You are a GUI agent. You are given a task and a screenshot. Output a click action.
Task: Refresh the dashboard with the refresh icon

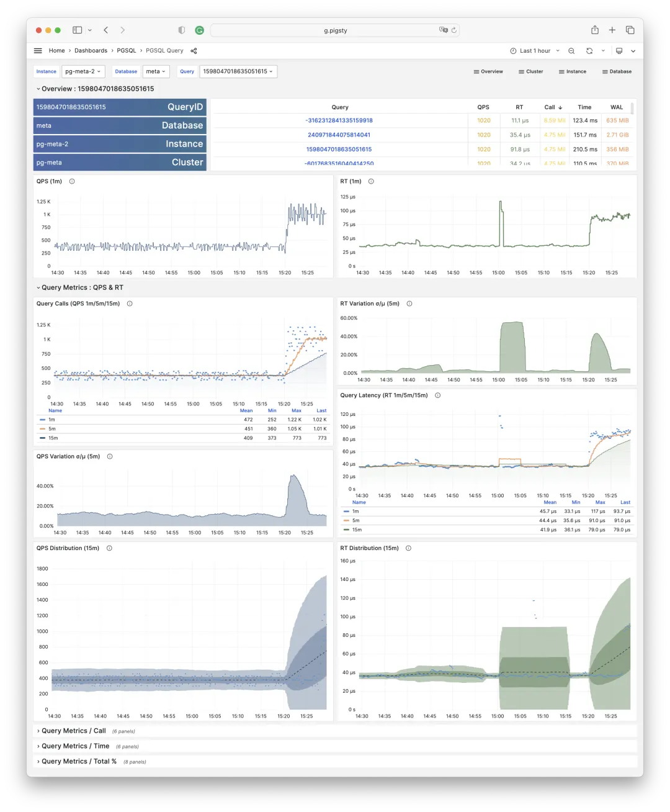(x=589, y=50)
